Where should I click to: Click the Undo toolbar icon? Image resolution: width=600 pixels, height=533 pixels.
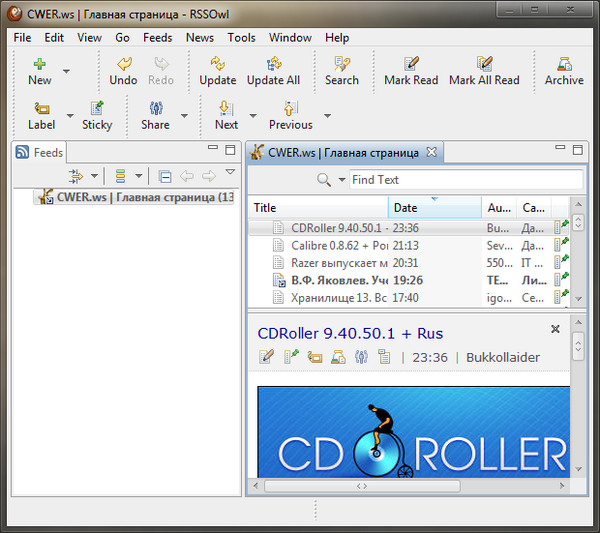(123, 63)
